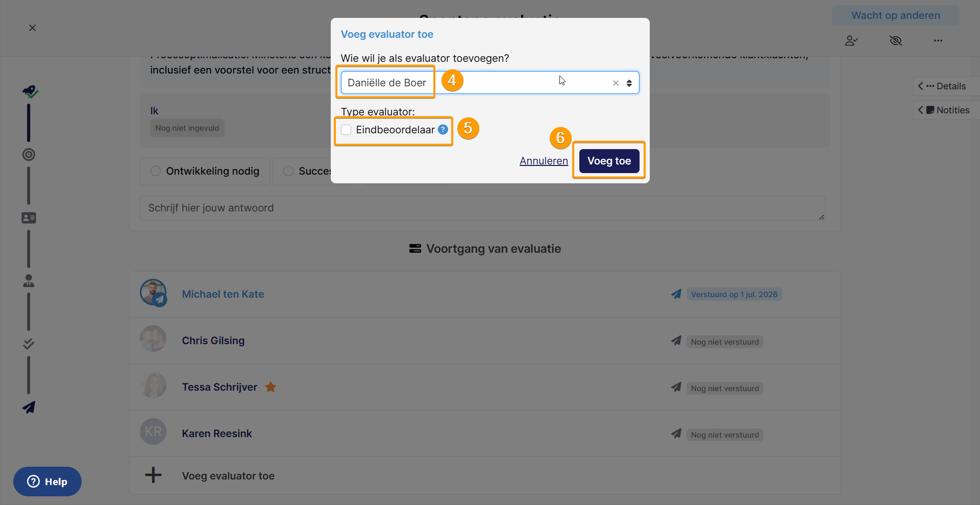Viewport: 980px width, 505px height.
Task: Open the evaluator selection dropdown arrows
Action: click(629, 83)
